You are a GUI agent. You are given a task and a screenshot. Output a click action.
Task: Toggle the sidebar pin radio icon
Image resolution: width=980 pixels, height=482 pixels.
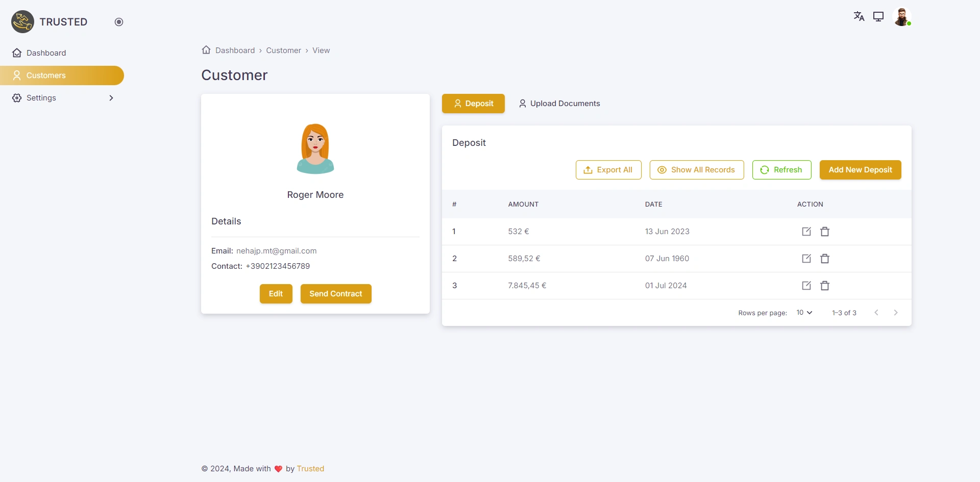tap(119, 22)
